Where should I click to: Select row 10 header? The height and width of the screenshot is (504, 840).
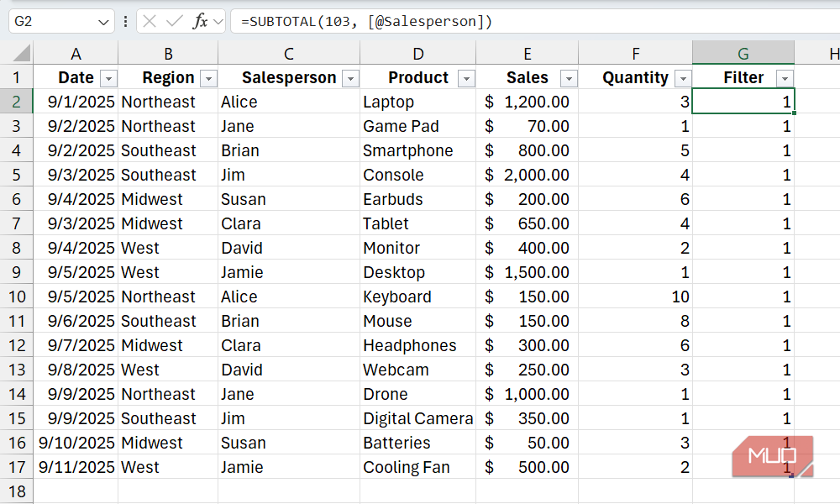(17, 297)
